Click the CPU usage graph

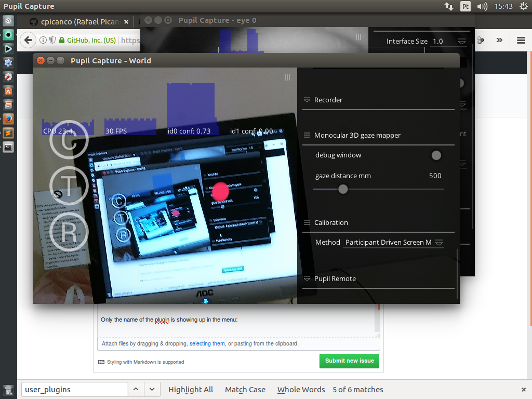(x=68, y=127)
